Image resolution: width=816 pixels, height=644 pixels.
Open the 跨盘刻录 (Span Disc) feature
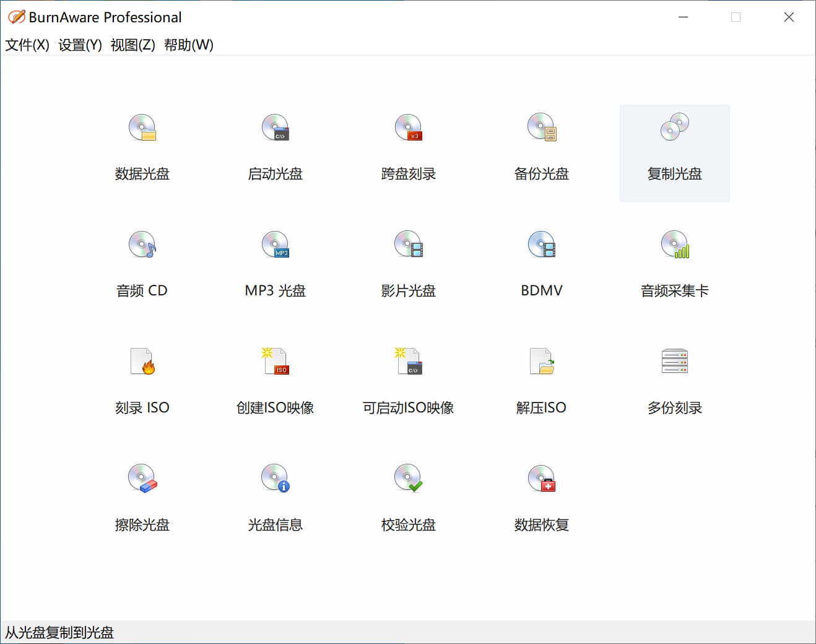pos(408,149)
